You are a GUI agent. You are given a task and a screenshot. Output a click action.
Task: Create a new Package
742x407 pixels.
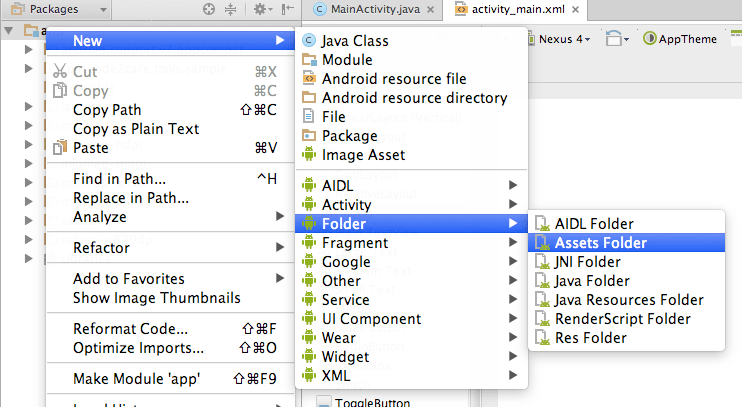point(411,136)
